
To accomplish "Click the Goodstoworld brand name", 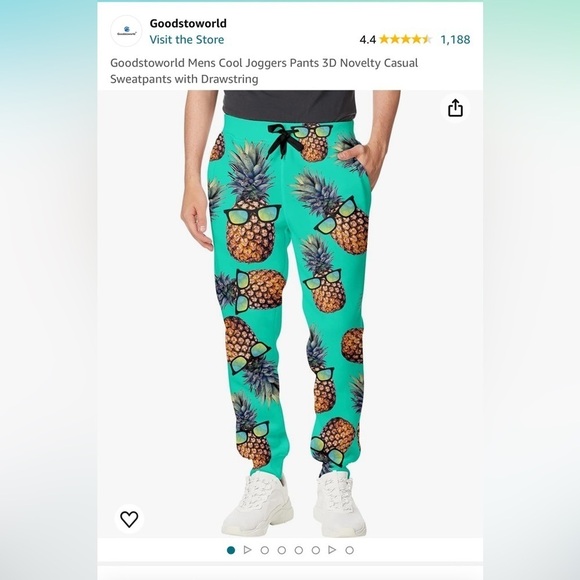I will (x=188, y=23).
